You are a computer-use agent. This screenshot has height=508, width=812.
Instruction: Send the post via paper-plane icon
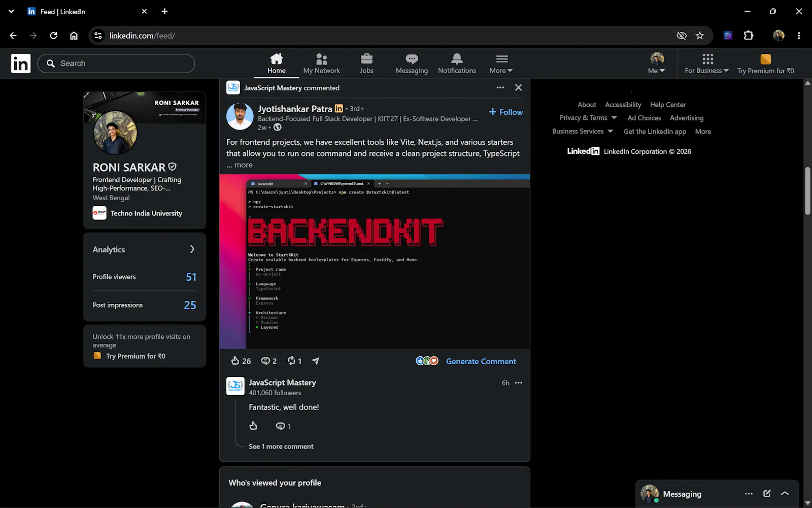(x=316, y=361)
